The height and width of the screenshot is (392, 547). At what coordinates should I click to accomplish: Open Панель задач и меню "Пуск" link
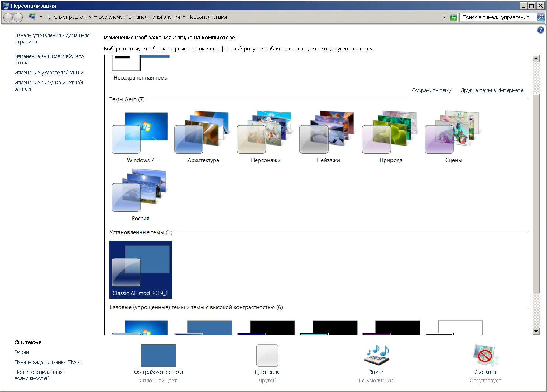click(48, 362)
